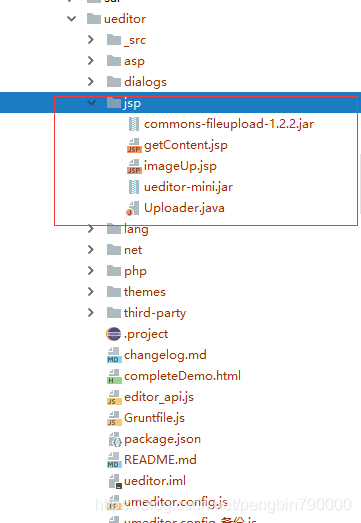Click the .project Eclipse icon
This screenshot has height=523, width=361.
click(113, 334)
